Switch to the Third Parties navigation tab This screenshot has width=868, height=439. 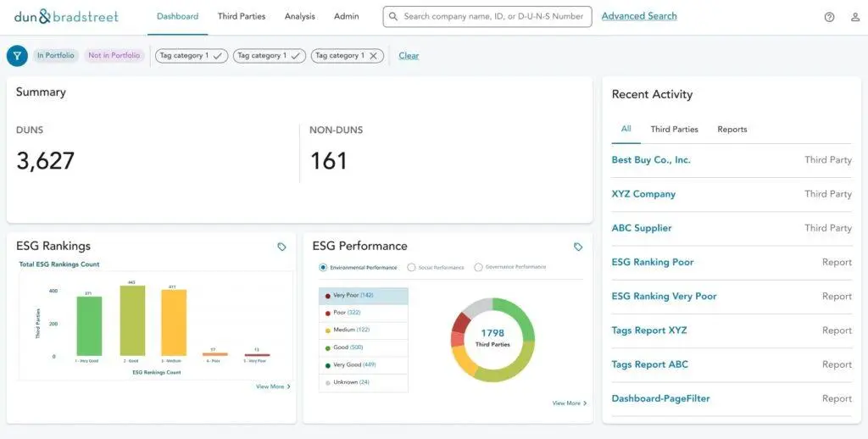click(x=241, y=17)
